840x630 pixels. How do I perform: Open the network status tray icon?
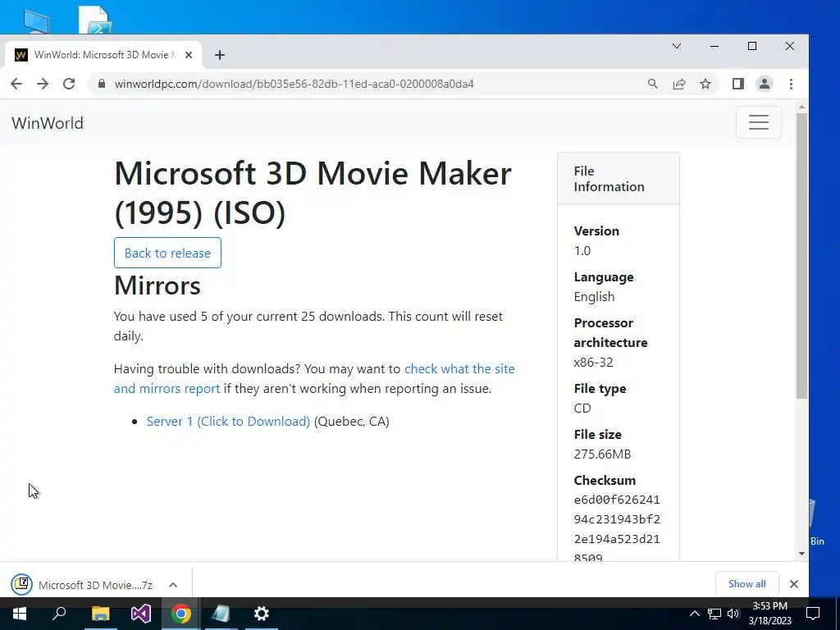point(714,614)
